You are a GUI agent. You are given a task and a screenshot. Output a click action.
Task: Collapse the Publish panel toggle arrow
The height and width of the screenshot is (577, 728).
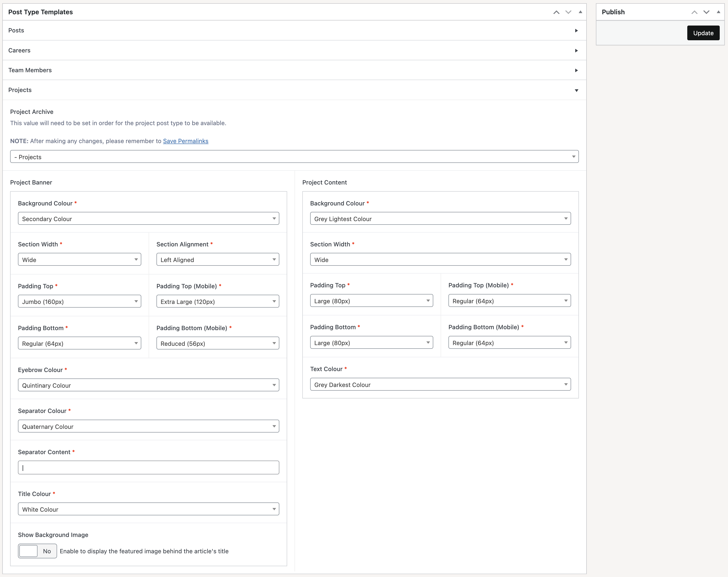[719, 12]
